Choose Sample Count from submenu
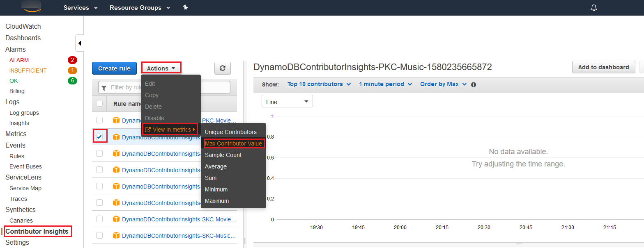This screenshot has width=644, height=248. point(223,155)
